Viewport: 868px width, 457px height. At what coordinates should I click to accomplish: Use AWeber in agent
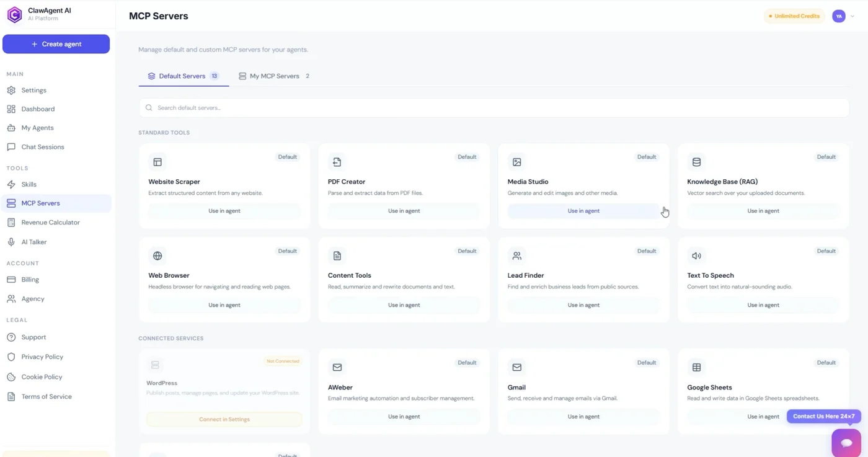(x=404, y=417)
